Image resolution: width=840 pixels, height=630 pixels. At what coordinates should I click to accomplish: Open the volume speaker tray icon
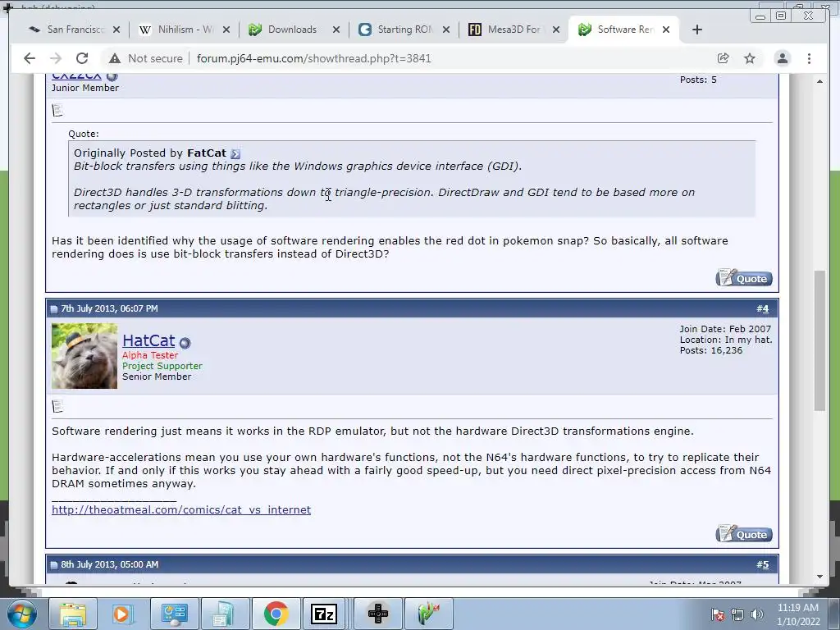(x=756, y=614)
